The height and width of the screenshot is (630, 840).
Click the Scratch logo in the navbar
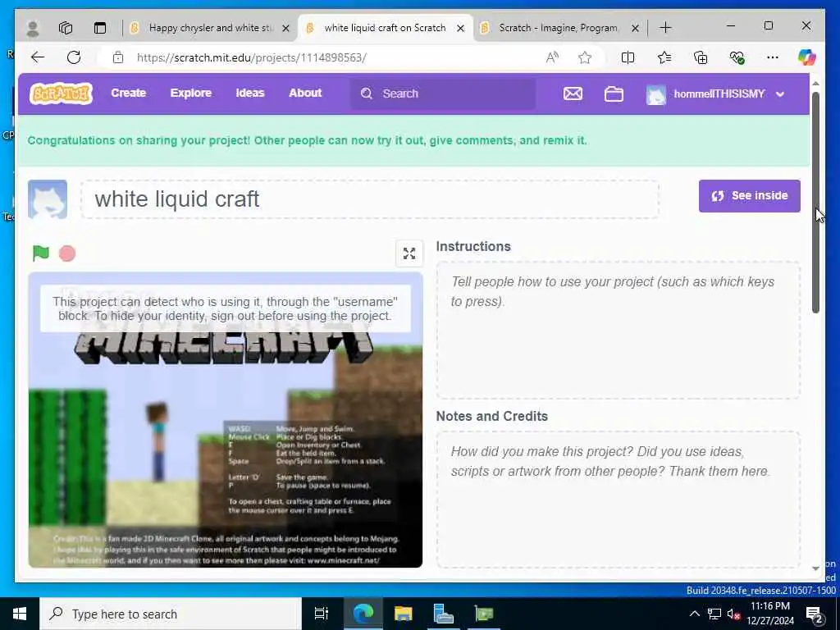click(x=61, y=94)
